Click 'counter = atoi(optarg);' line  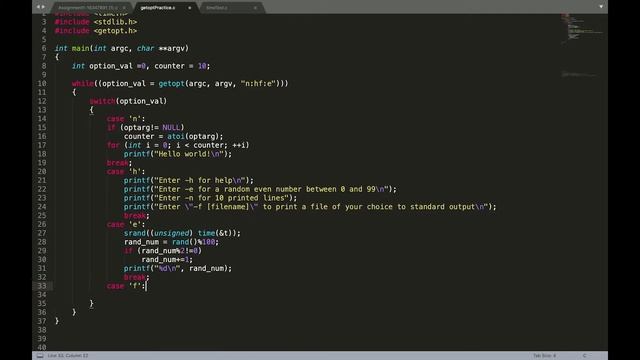pos(173,136)
